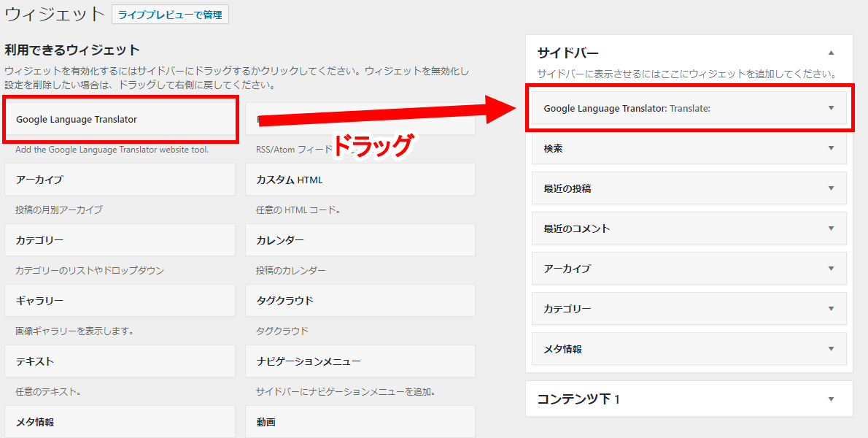This screenshot has height=438, width=868.
Task: Open the 最近のコメント widget settings arrow
Action: point(830,228)
